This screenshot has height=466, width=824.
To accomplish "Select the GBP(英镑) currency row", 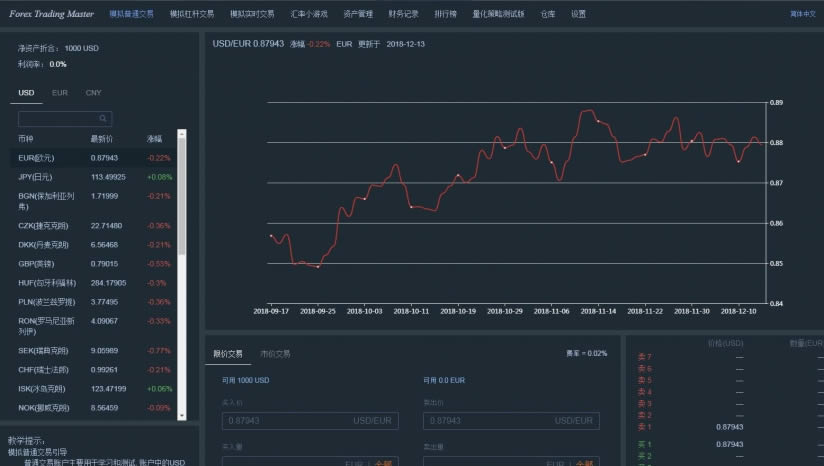I will point(93,264).
